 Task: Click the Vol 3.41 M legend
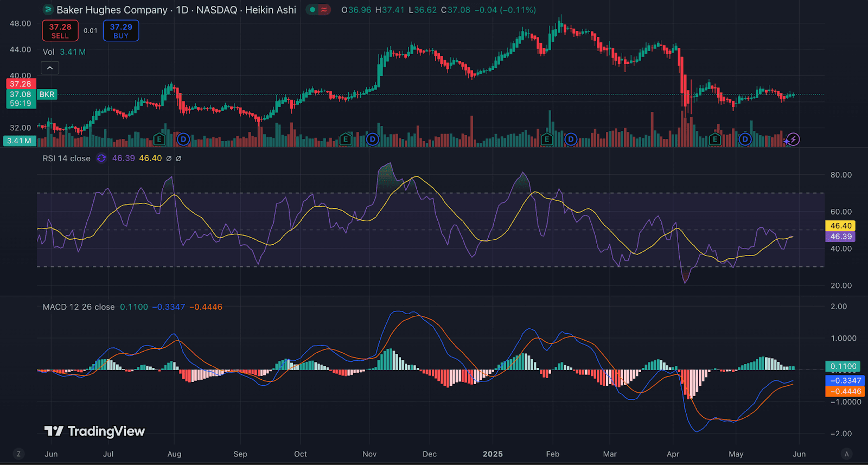pyautogui.click(x=64, y=52)
